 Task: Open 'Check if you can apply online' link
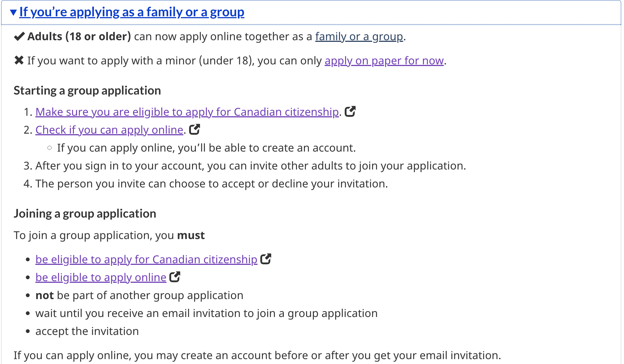pyautogui.click(x=109, y=130)
